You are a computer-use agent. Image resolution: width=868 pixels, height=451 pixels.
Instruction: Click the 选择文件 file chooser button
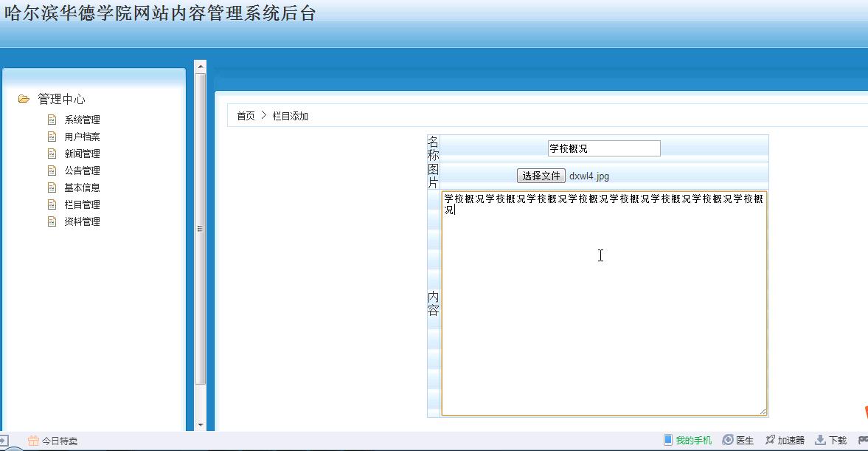pos(541,176)
